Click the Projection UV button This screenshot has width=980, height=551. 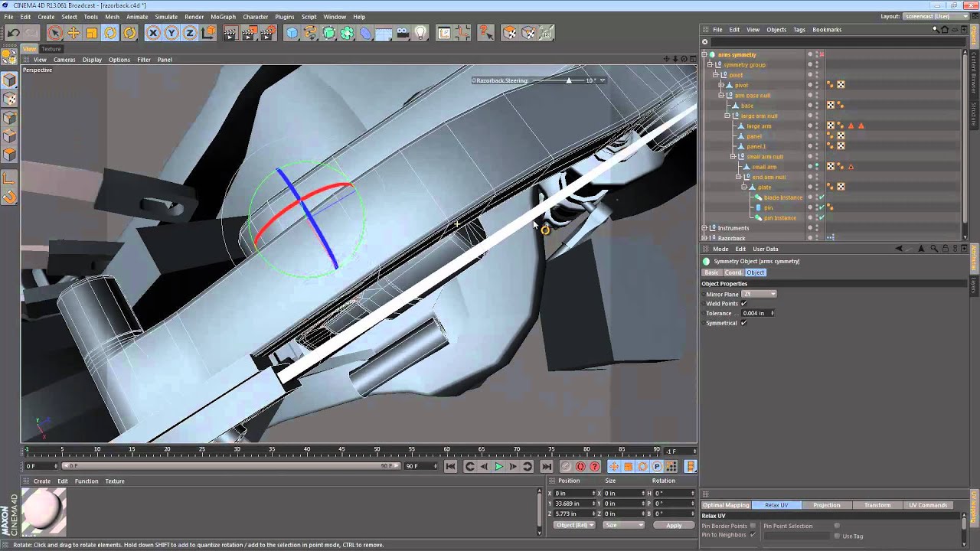pyautogui.click(x=827, y=505)
